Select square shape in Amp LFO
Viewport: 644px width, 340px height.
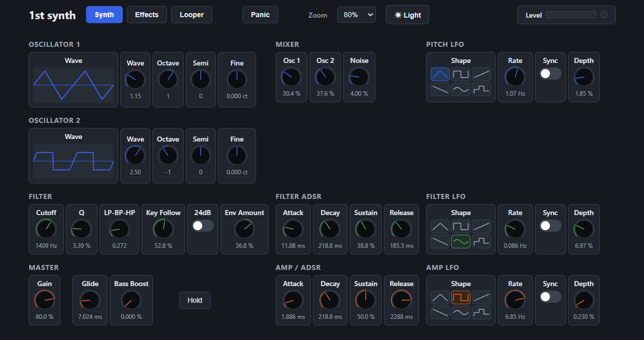coord(461,298)
